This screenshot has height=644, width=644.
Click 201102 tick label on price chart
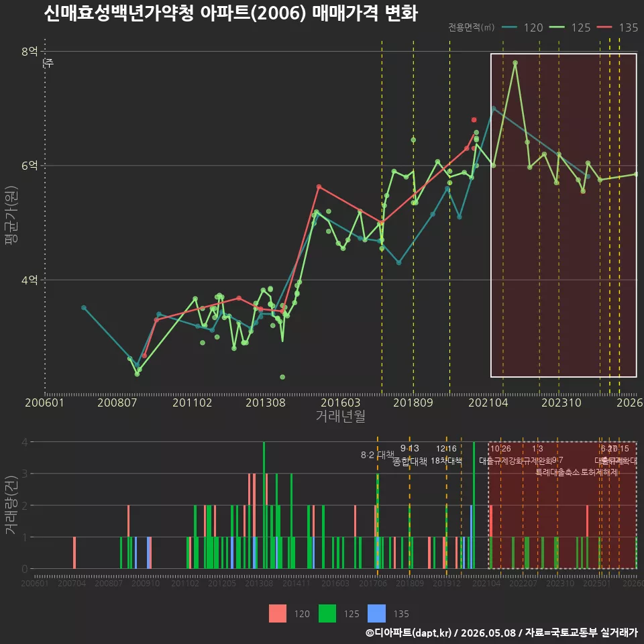coord(193,402)
